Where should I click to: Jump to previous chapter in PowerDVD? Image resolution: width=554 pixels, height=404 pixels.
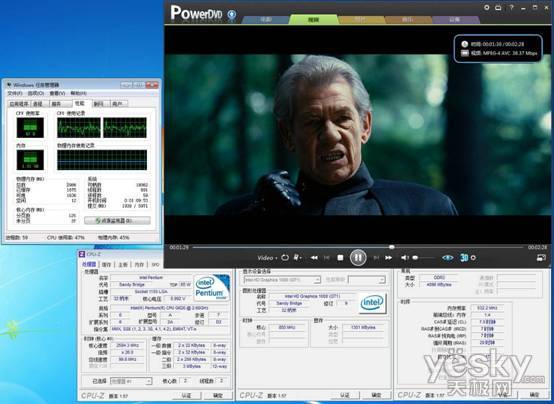(x=326, y=258)
